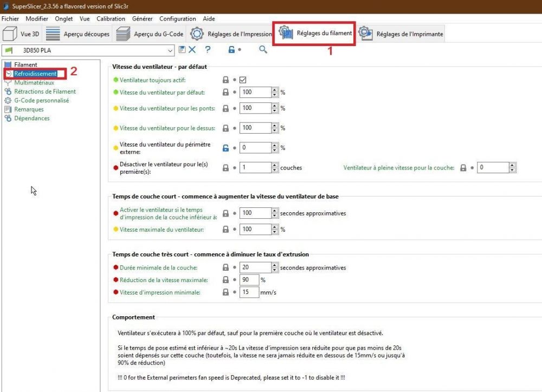This screenshot has height=392, width=542.
Task: Select Rétractions de Filament in sidebar
Action: (x=44, y=92)
